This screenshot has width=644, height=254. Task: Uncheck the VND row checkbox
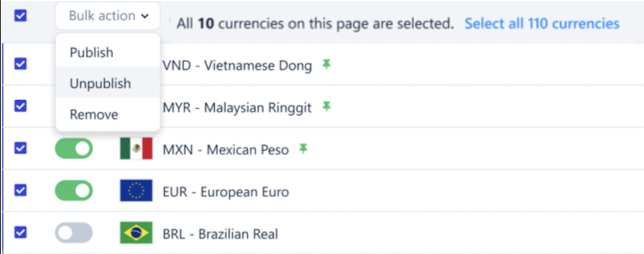[x=21, y=64]
